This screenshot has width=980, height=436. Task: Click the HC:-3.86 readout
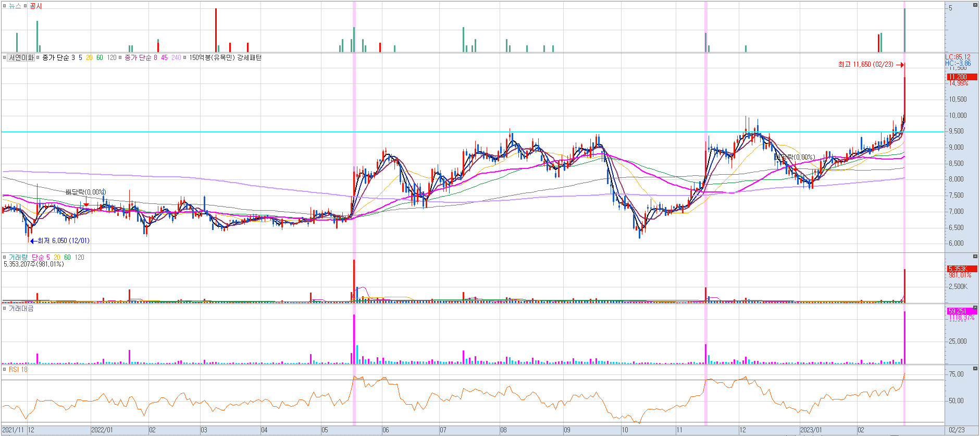[x=958, y=63]
